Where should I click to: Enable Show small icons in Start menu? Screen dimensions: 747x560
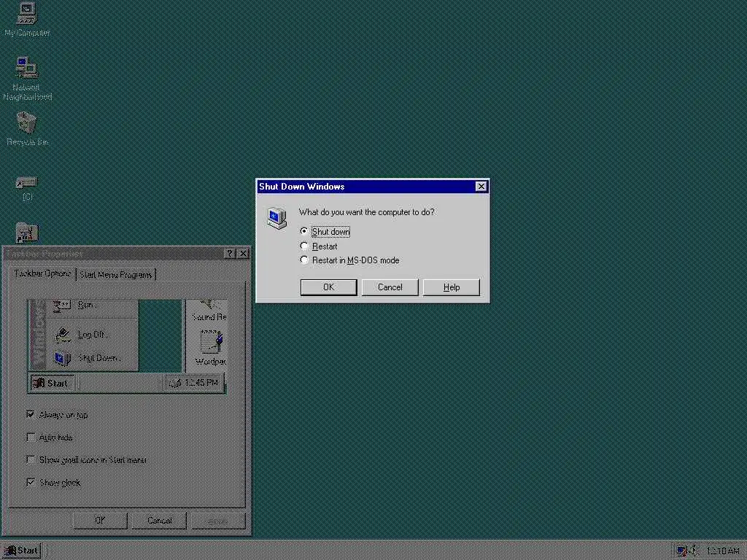(87, 459)
